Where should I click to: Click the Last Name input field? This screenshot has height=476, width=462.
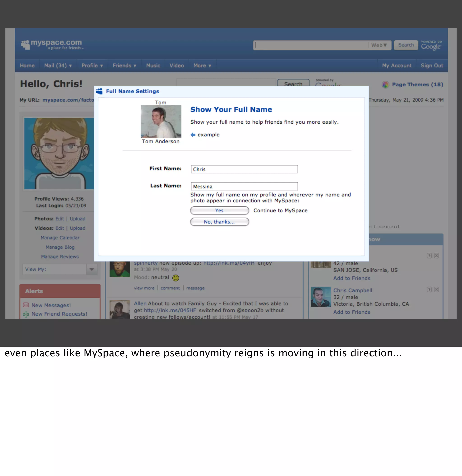click(244, 186)
